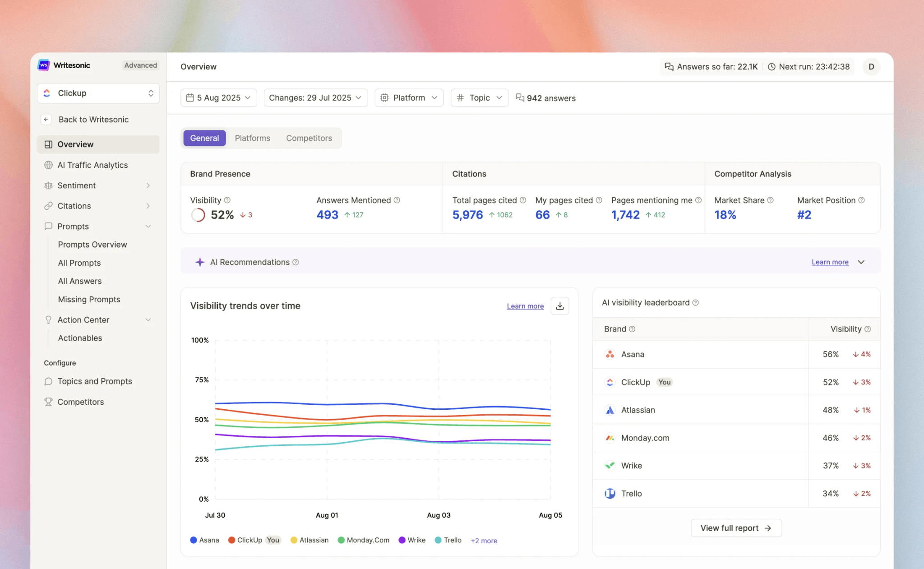The image size is (924, 569).
Task: Click the answers counter icon in the header
Action: 668,66
